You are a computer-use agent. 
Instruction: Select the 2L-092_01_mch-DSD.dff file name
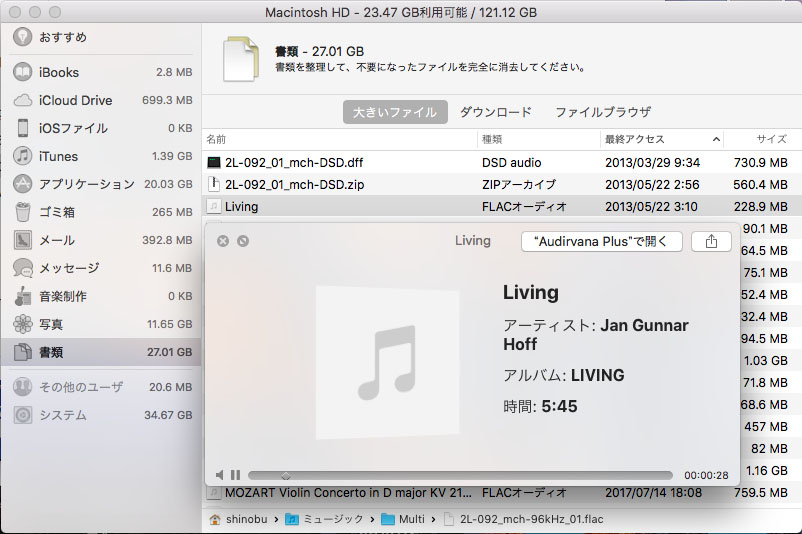coord(294,163)
